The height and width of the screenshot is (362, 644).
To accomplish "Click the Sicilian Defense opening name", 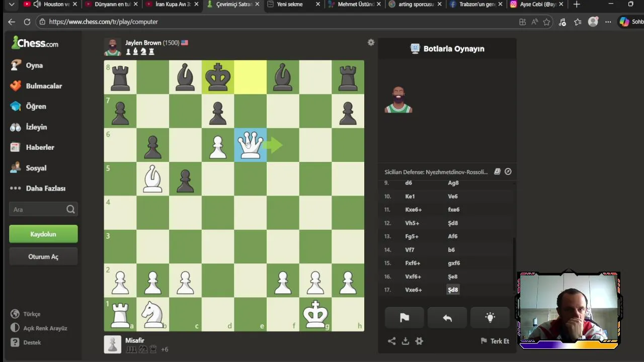I will 436,172.
